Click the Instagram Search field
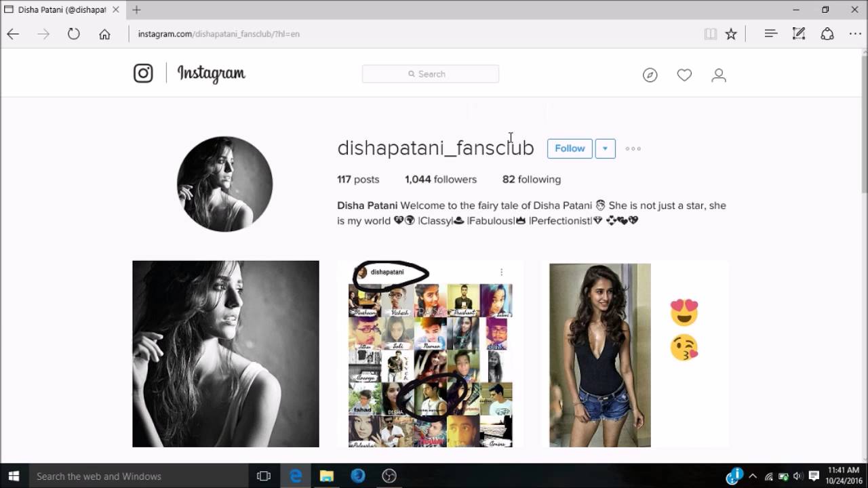The height and width of the screenshot is (488, 868). click(431, 74)
